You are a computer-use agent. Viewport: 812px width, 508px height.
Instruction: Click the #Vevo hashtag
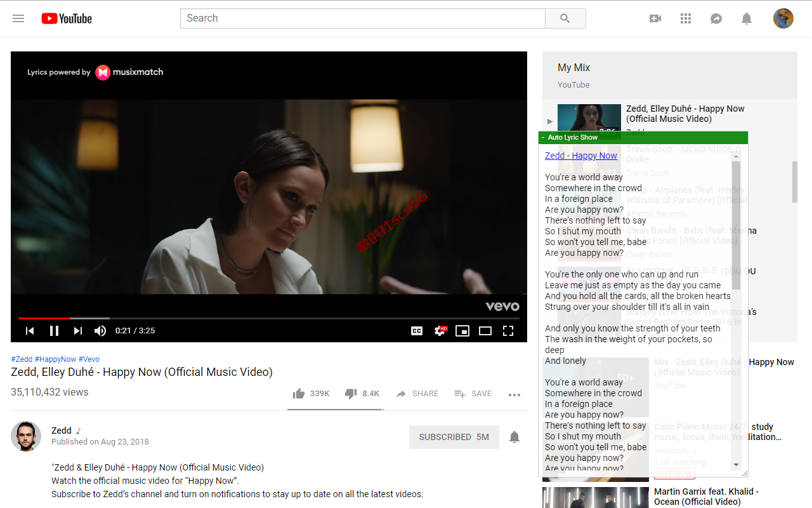pos(89,359)
